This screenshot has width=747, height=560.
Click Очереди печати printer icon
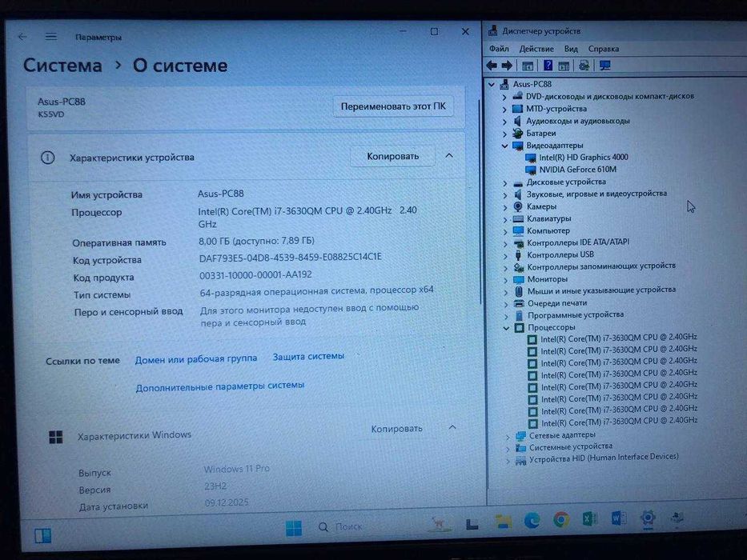pyautogui.click(x=519, y=303)
